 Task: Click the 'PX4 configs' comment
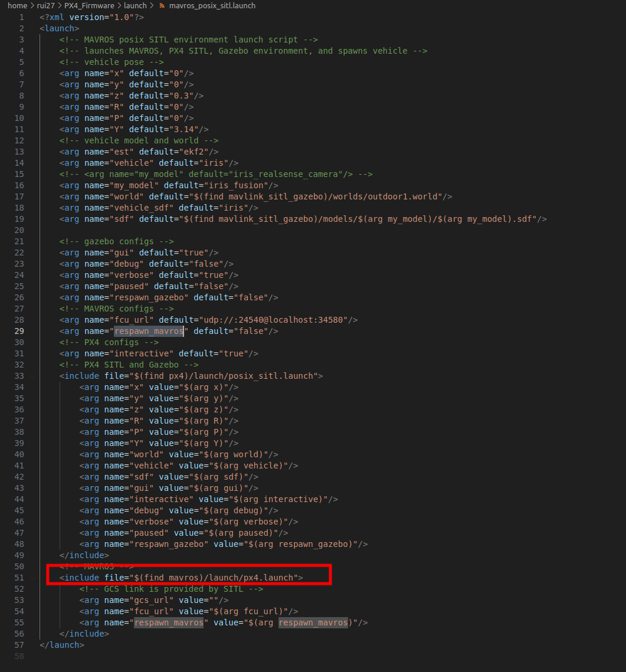109,342
